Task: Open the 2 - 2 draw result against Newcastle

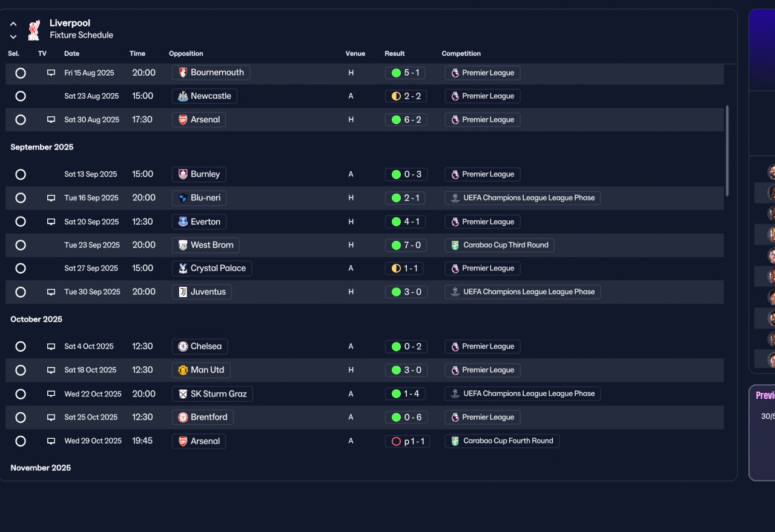Action: (x=406, y=96)
